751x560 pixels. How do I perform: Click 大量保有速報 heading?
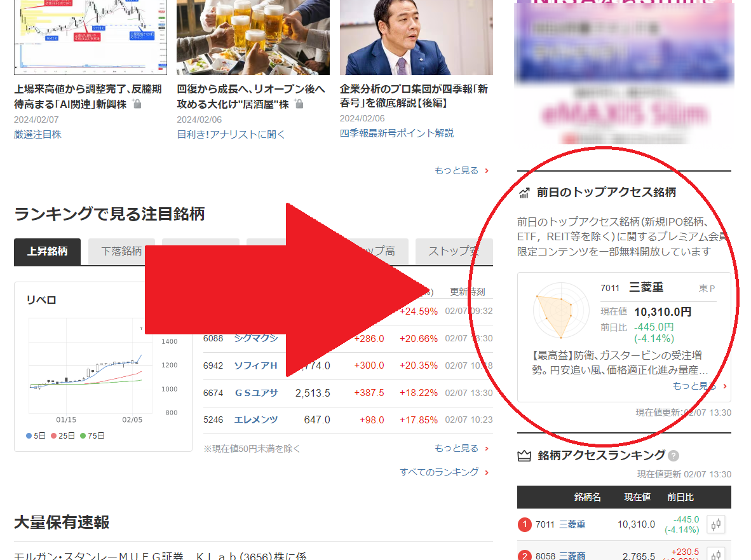62,522
